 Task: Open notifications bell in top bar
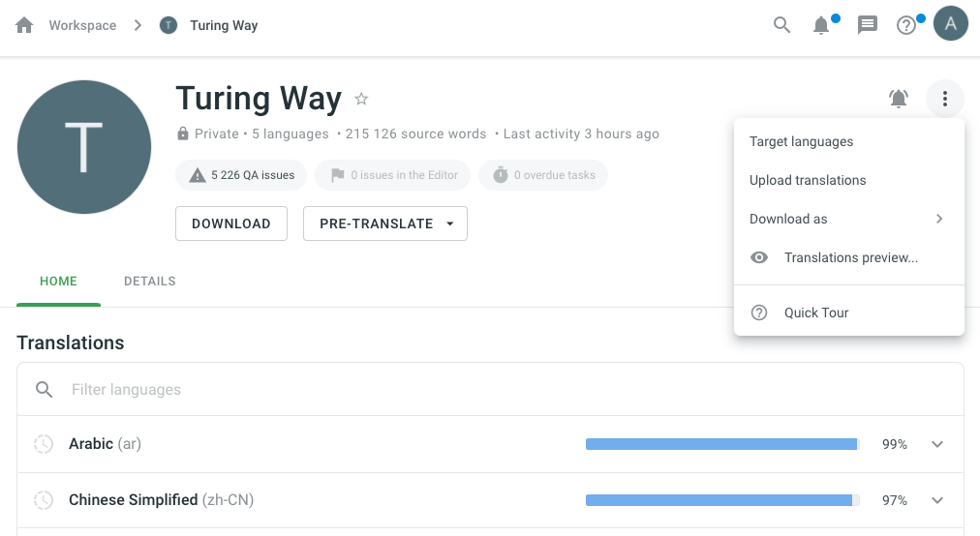pos(821,25)
